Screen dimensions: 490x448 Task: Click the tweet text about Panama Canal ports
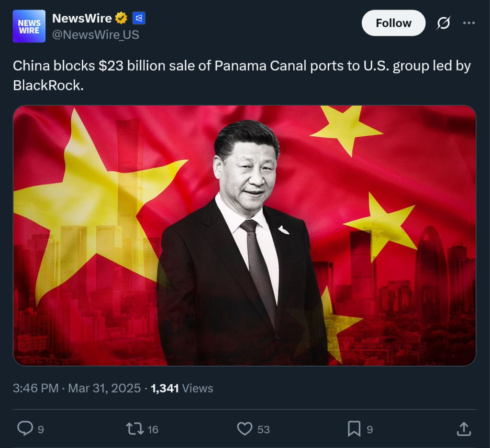242,75
